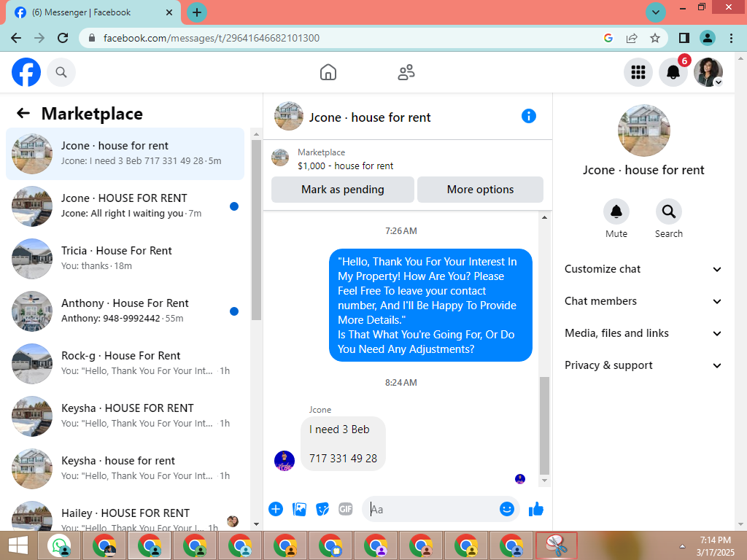Expand Chat members section
Image resolution: width=747 pixels, height=560 pixels.
(643, 301)
